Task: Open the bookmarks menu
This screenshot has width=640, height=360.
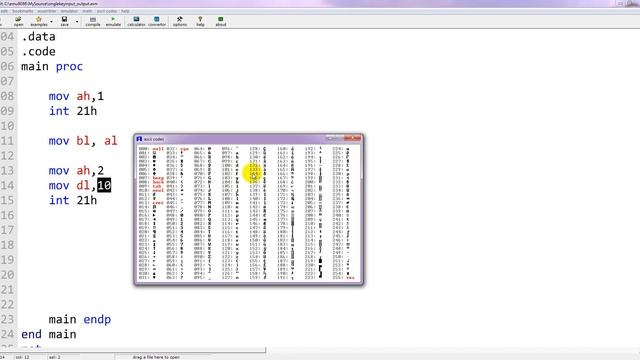Action: (x=23, y=11)
